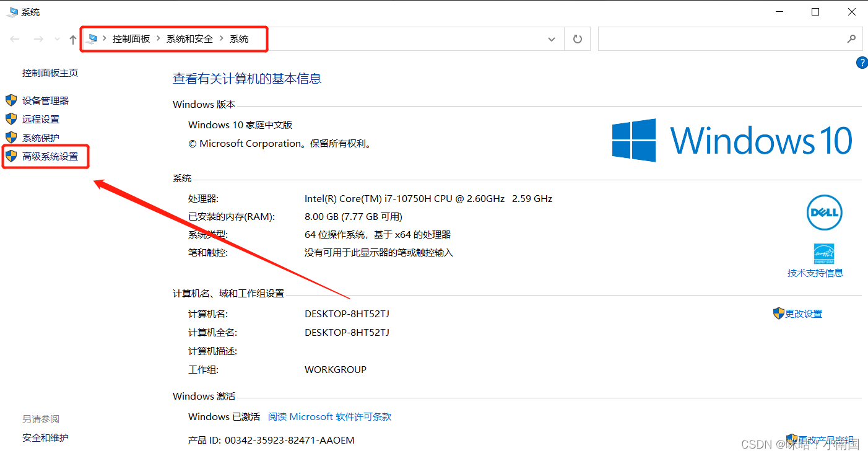Screen dimensions: 868x456
Task: Click the pen and touch value text
Action: 379,253
